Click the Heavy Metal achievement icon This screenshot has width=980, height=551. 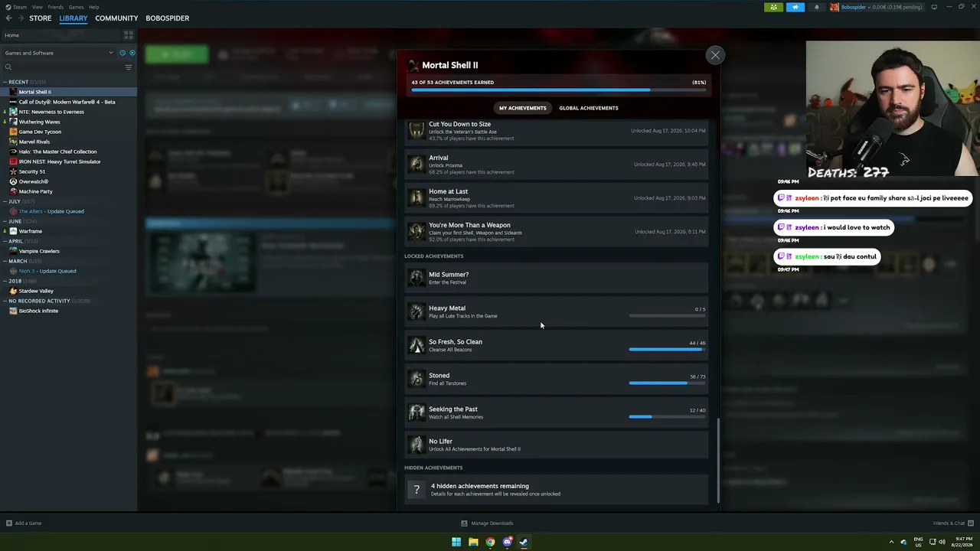(416, 311)
